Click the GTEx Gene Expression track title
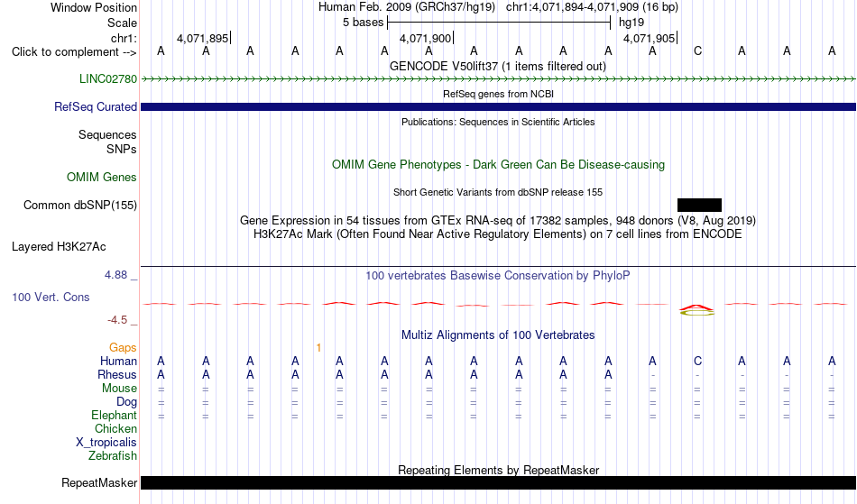Viewport: 857px width, 504px height. point(498,221)
